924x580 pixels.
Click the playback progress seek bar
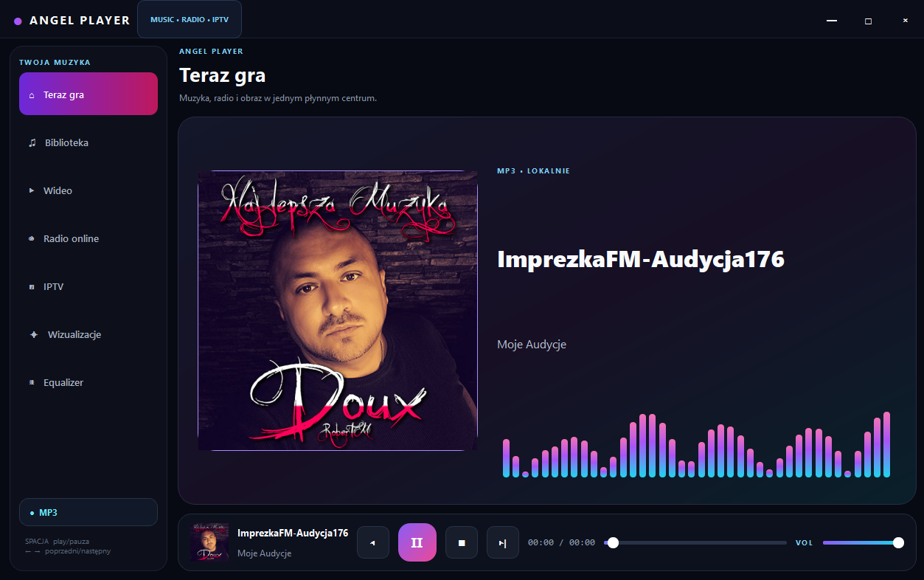[695, 542]
